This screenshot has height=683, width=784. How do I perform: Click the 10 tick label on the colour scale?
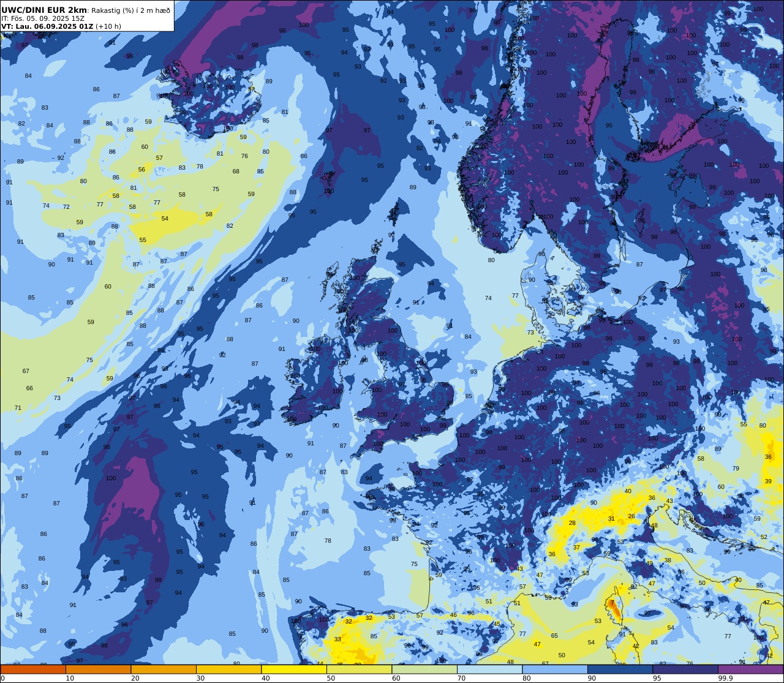pyautogui.click(x=70, y=678)
